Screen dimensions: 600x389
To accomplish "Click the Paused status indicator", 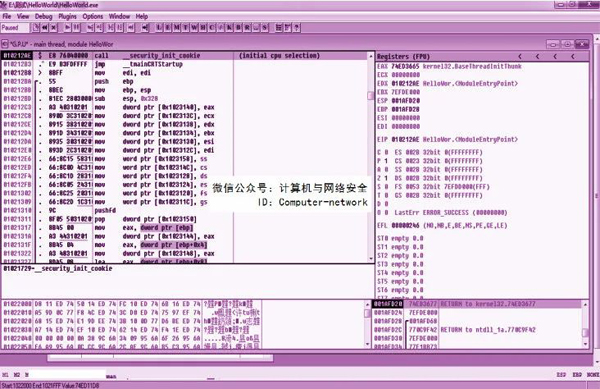I will [15, 28].
